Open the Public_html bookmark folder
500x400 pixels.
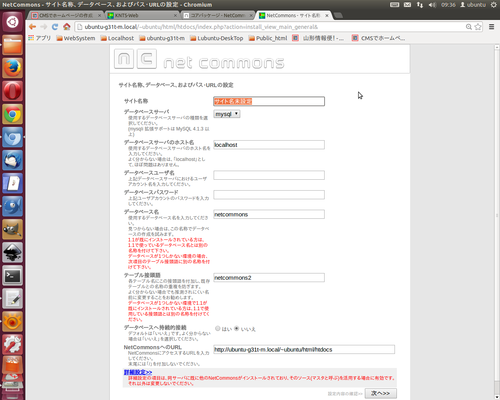tap(268, 38)
